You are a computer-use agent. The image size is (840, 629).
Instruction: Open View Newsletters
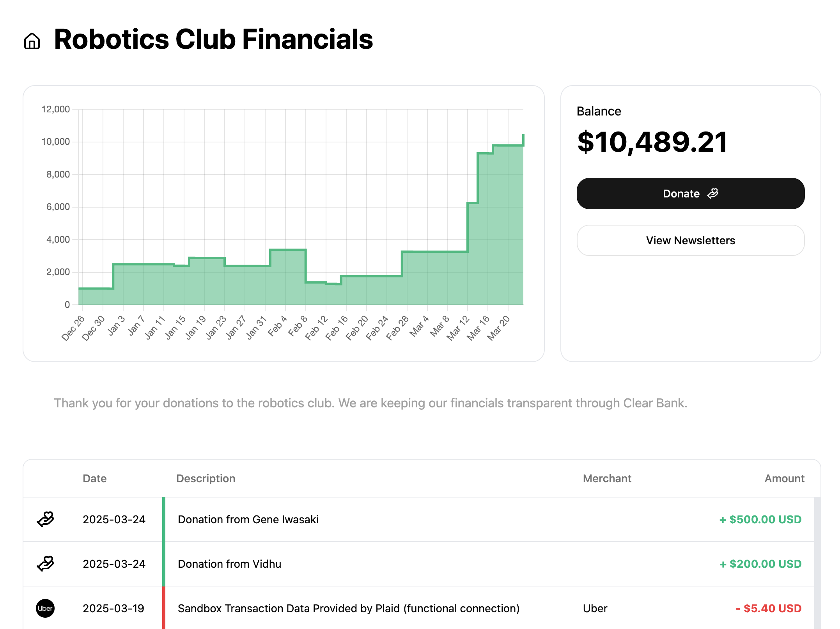click(691, 240)
